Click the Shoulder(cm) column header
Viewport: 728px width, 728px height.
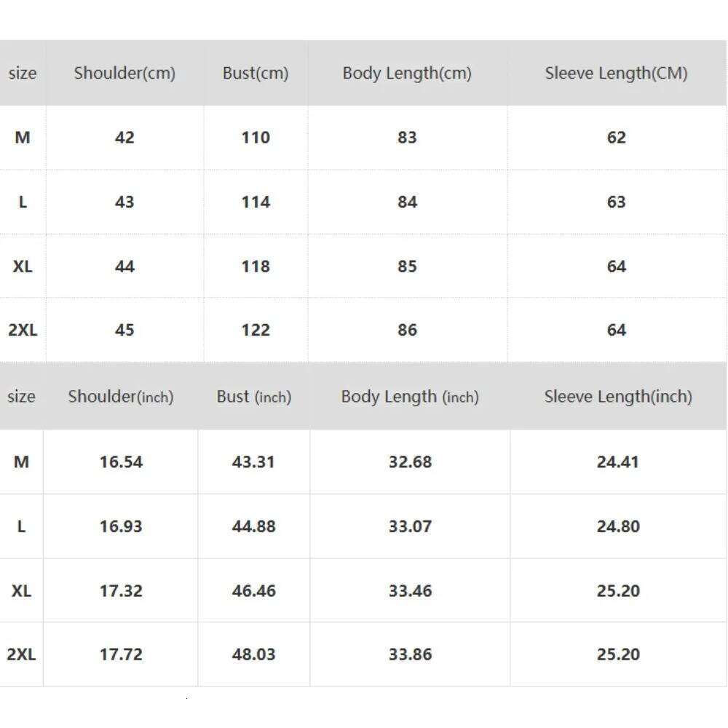click(x=124, y=73)
